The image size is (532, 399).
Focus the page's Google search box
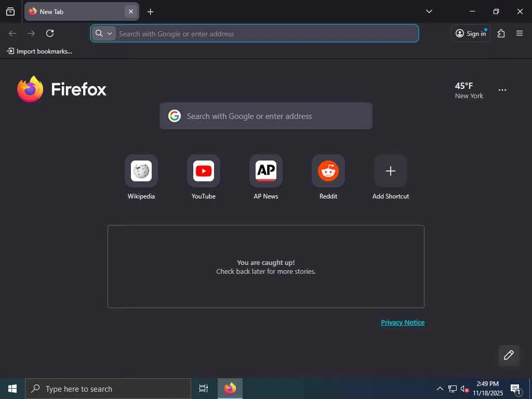click(x=265, y=116)
